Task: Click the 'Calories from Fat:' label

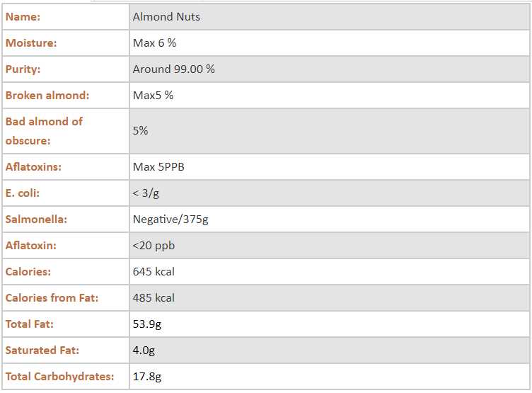Action: coord(52,298)
